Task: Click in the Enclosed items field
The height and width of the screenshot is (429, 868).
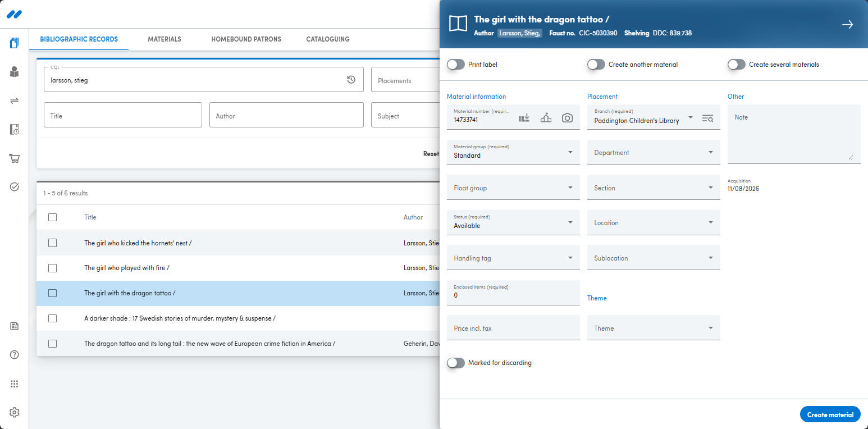Action: 513,293
